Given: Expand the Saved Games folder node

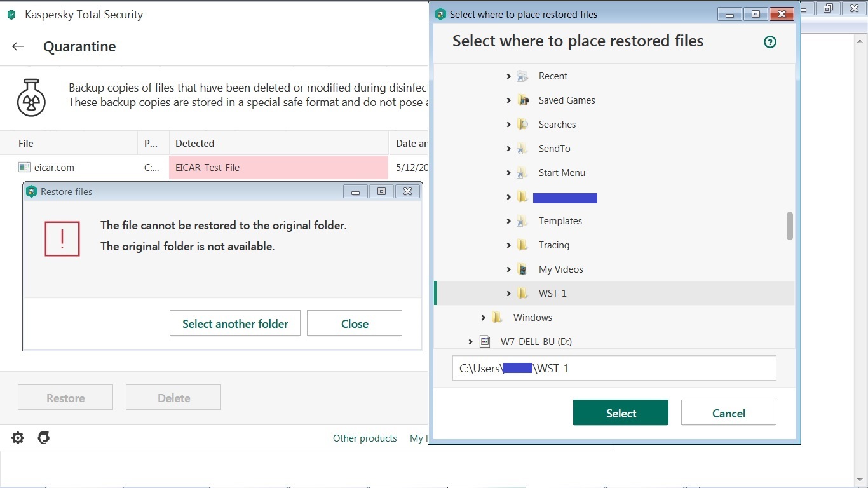Looking at the screenshot, I should pos(508,100).
